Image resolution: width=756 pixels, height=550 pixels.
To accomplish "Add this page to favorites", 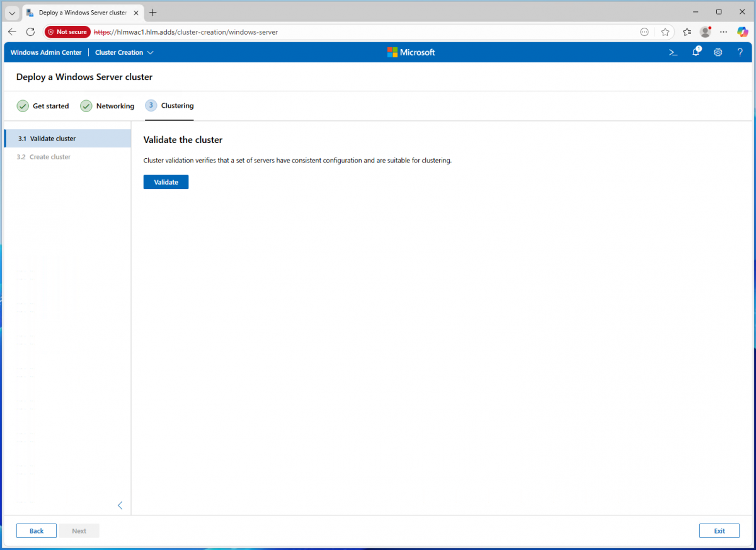I will pyautogui.click(x=665, y=32).
